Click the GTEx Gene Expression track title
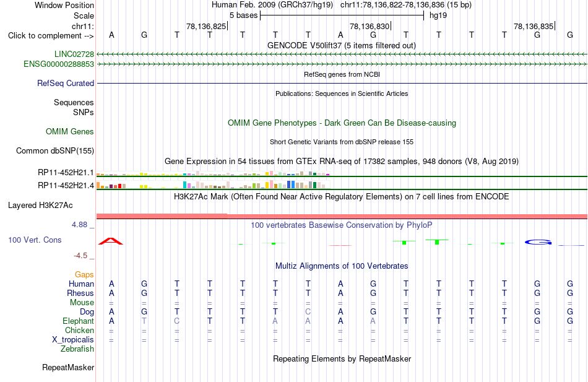588x382 pixels. pyautogui.click(x=342, y=161)
